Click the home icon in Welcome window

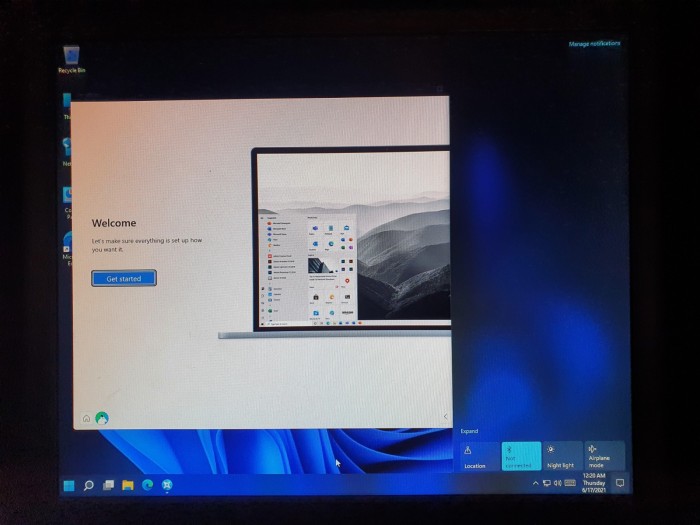point(86,418)
